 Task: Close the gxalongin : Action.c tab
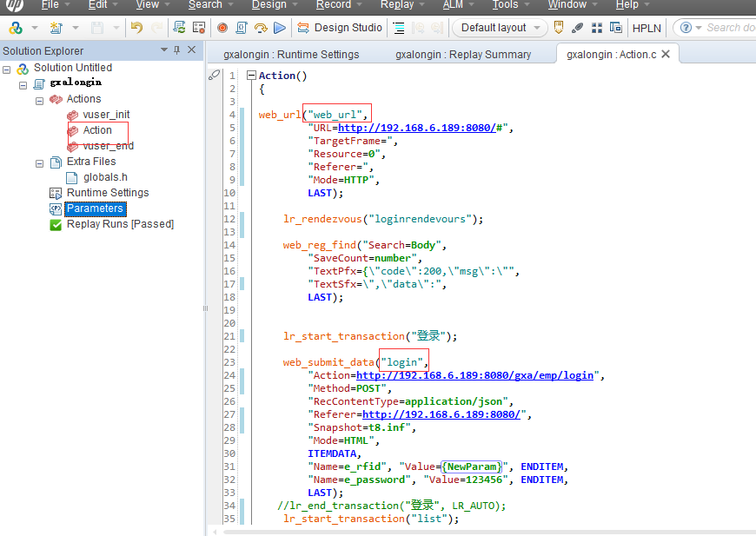666,54
